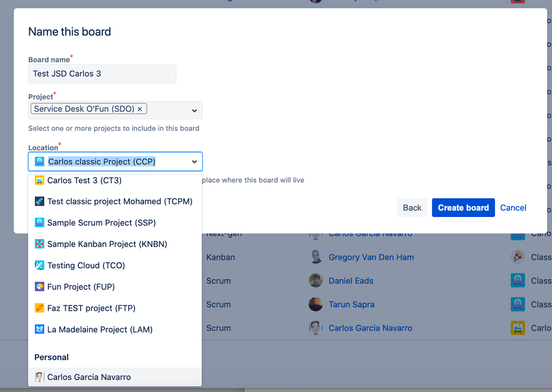Click the Cancel link
This screenshot has width=552, height=392.
tap(513, 208)
